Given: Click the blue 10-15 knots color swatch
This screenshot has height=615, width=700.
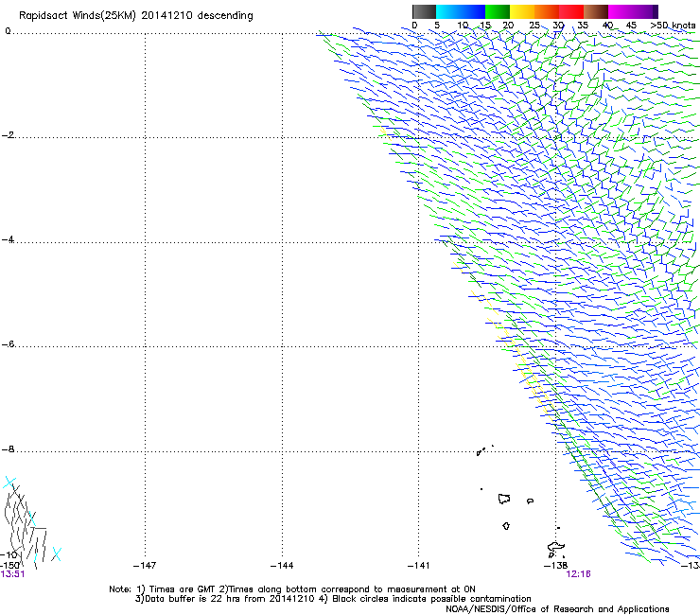Looking at the screenshot, I should [473, 11].
